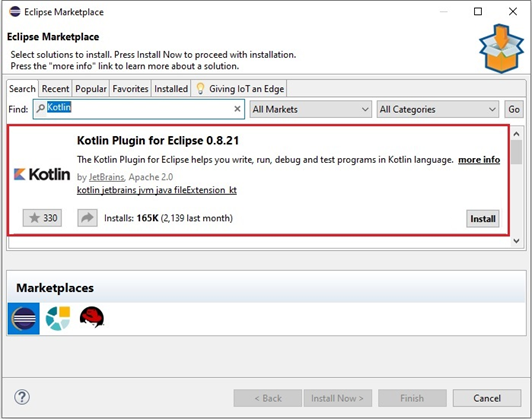Viewport: 532px width, 419px height.
Task: Select the Eclipse Marketplace icon
Action: point(23,319)
